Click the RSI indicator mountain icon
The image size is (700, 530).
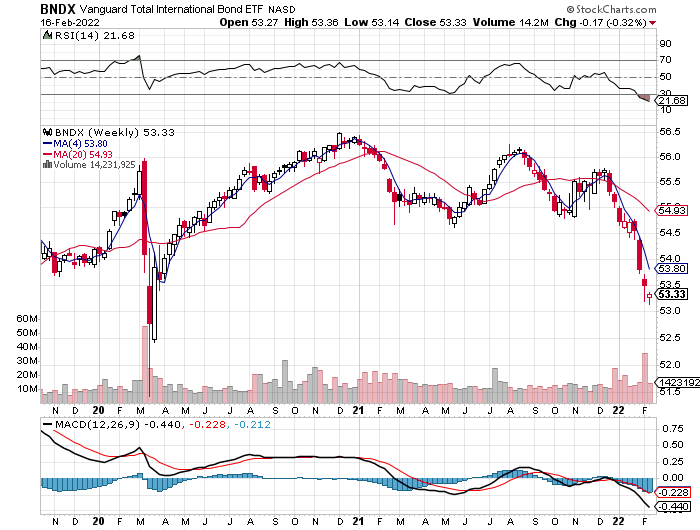(47, 35)
